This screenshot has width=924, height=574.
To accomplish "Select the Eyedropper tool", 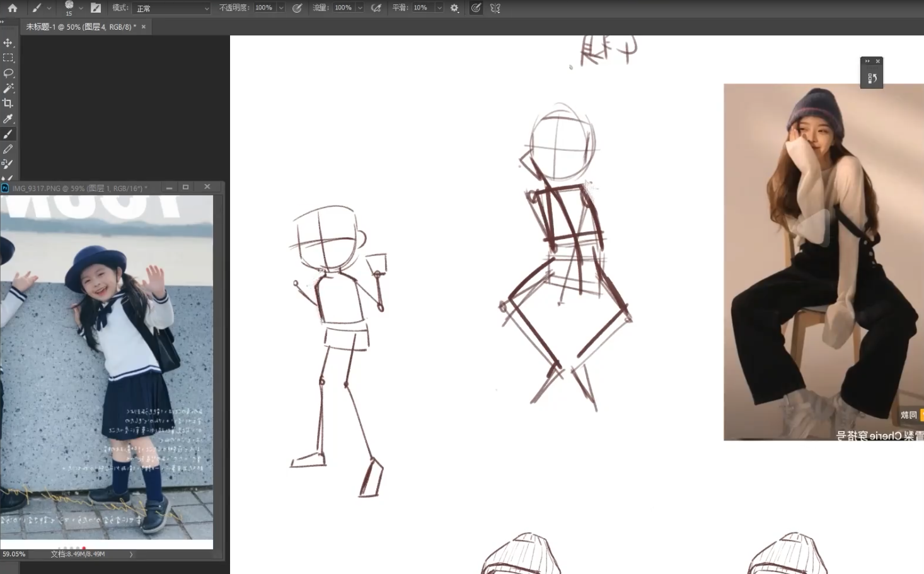I will point(8,119).
